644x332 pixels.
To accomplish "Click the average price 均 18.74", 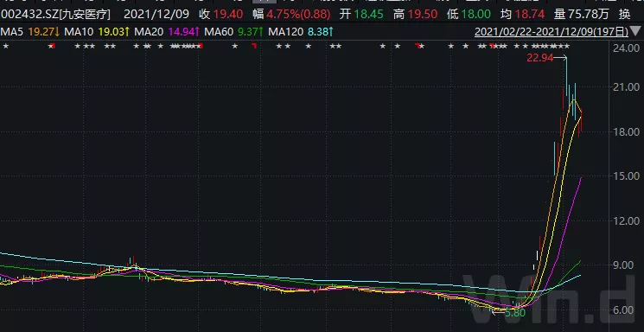I will (x=522, y=15).
